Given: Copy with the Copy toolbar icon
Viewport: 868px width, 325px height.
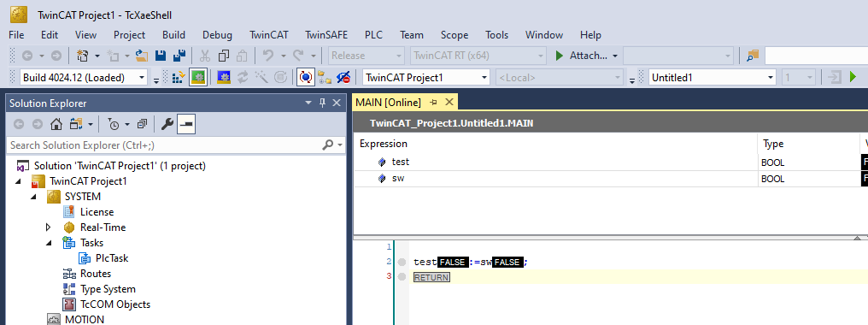Looking at the screenshot, I should point(224,56).
